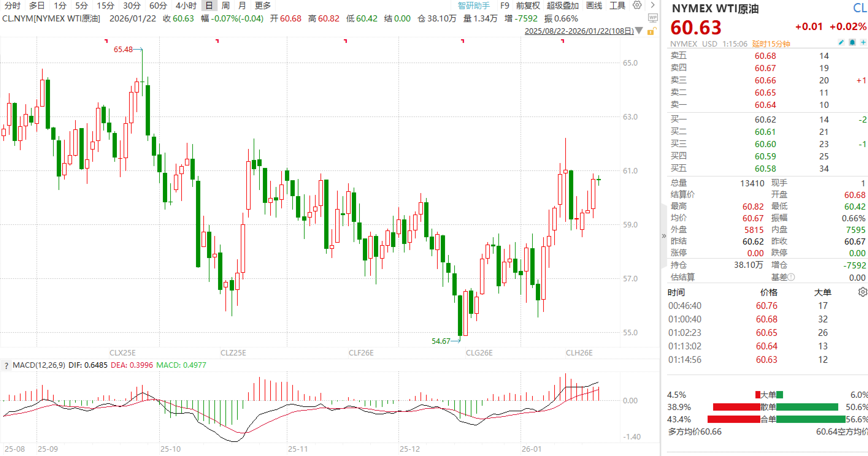Open the 更多 periods dropdown

(263, 6)
